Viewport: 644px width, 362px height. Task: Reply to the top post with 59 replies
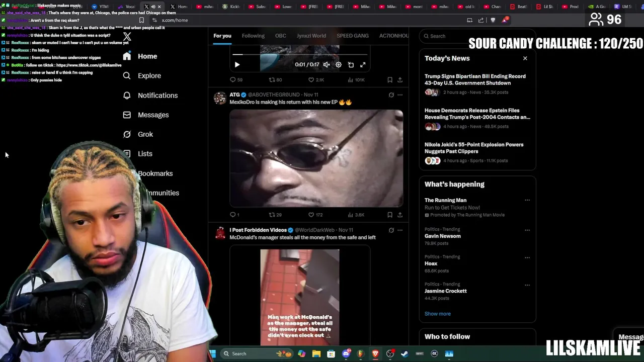coord(236,79)
